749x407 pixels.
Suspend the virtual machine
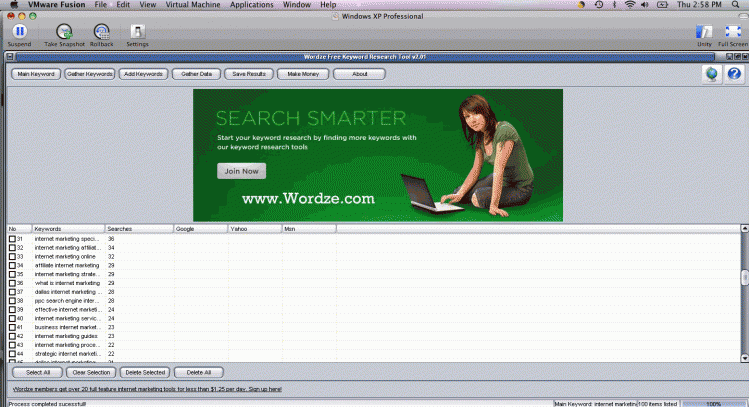pos(20,32)
